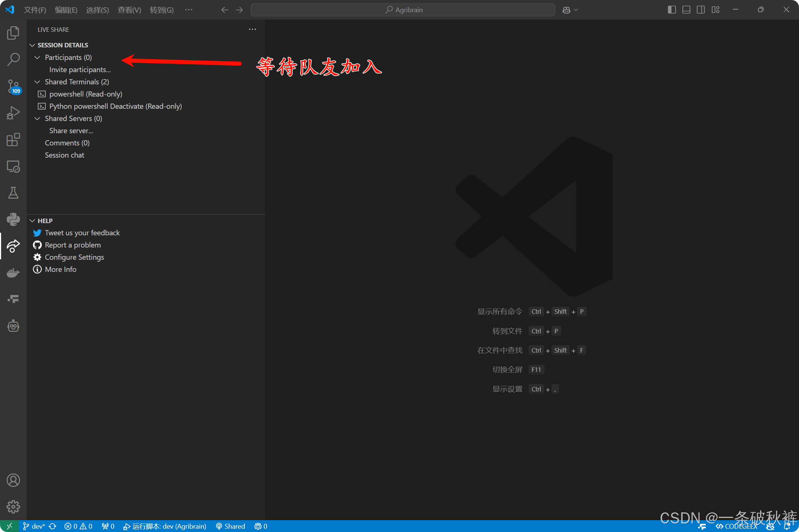This screenshot has height=532, width=799.
Task: Click the participants count 0 status item
Action: click(x=261, y=526)
